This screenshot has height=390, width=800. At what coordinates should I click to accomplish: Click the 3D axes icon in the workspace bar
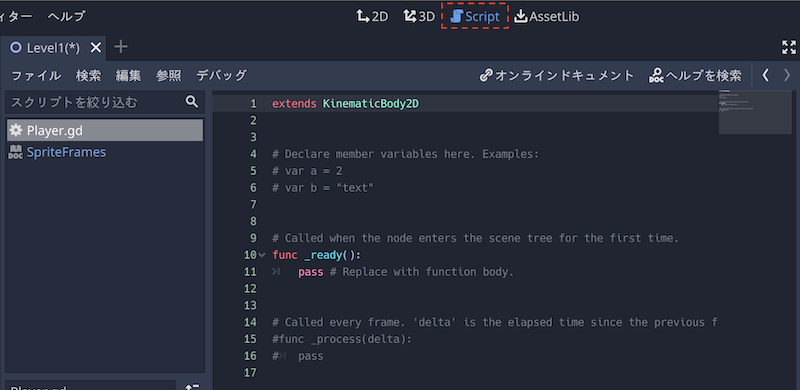coord(409,16)
